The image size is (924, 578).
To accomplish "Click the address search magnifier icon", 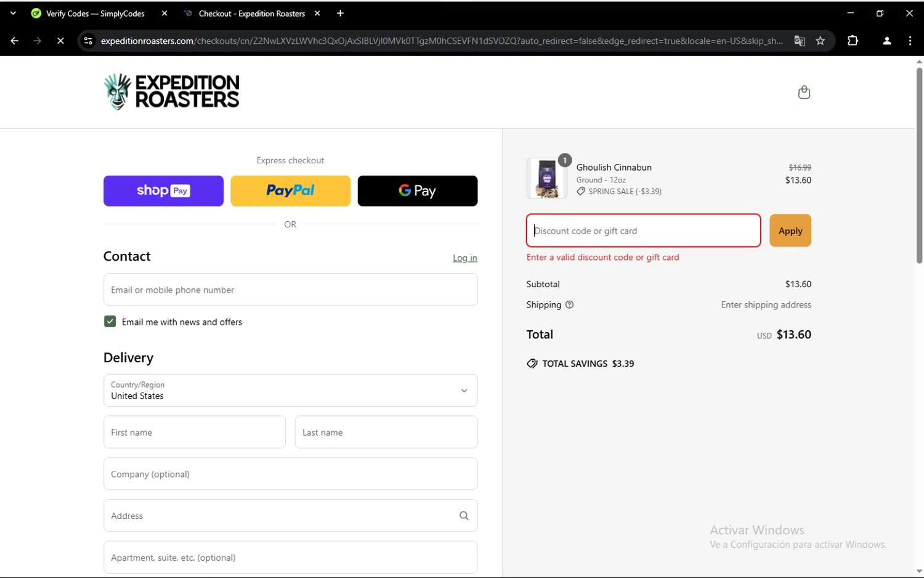I will click(464, 516).
